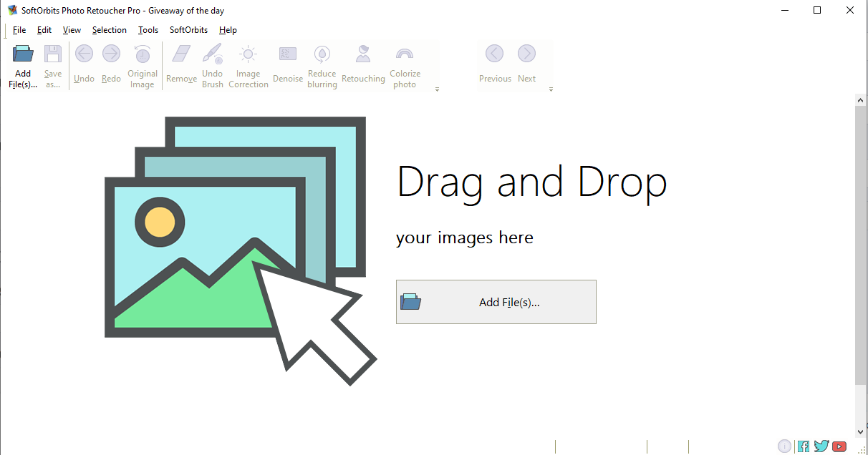This screenshot has height=455, width=868.
Task: Open the File menu
Action: (x=19, y=30)
